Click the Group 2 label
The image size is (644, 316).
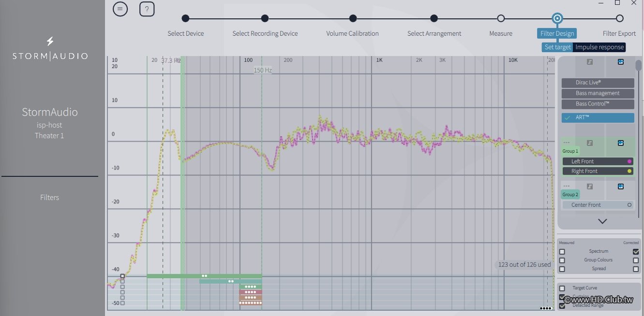click(x=570, y=195)
